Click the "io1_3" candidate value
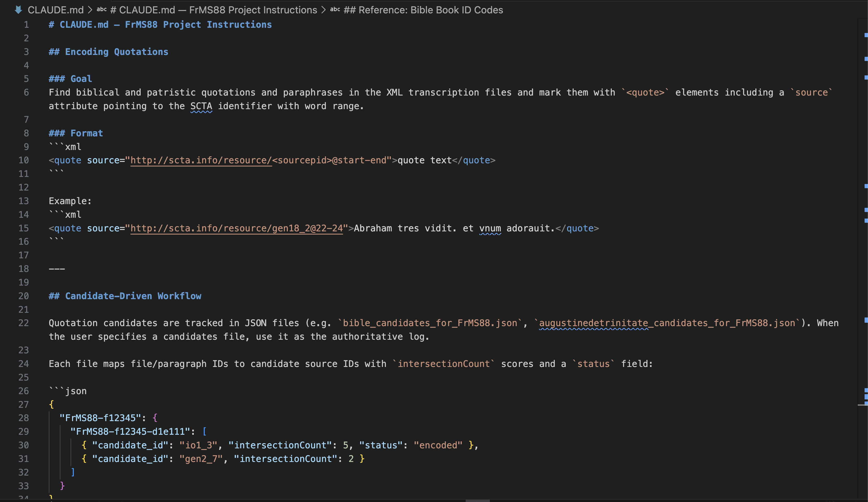The image size is (868, 502). (198, 445)
